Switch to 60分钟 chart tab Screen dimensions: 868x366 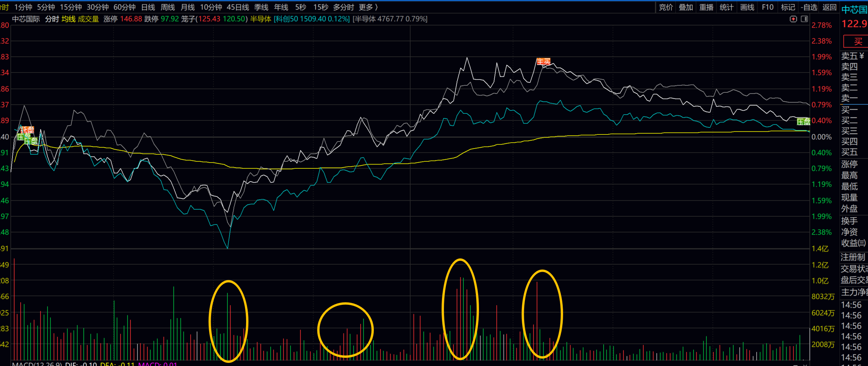(x=124, y=7)
